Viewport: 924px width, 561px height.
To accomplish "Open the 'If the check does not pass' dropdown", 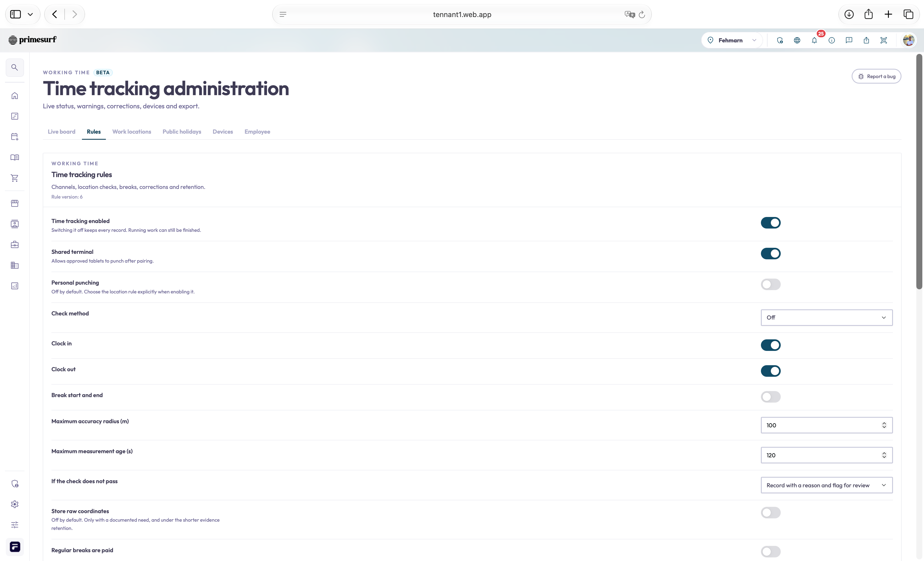I will tap(826, 485).
